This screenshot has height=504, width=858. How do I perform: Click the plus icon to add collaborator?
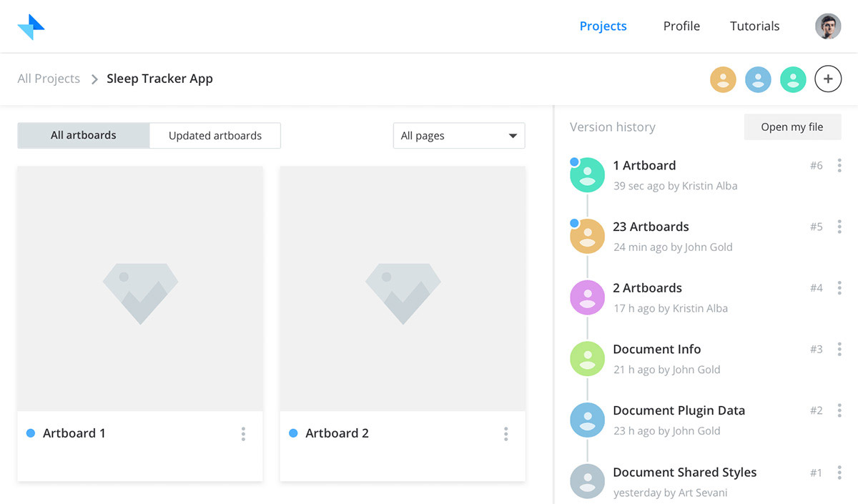tap(828, 79)
